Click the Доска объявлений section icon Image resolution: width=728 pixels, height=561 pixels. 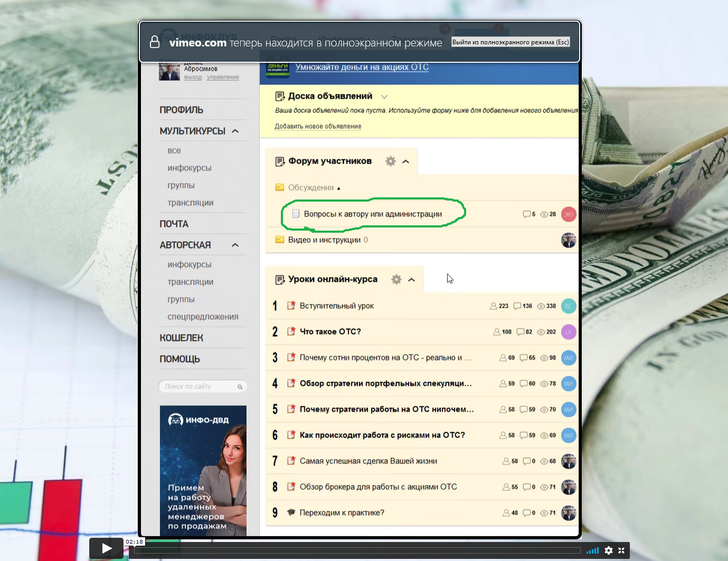(280, 97)
